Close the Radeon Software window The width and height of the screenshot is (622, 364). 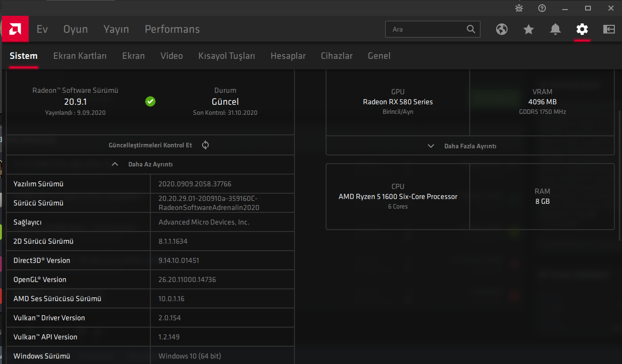tap(611, 8)
